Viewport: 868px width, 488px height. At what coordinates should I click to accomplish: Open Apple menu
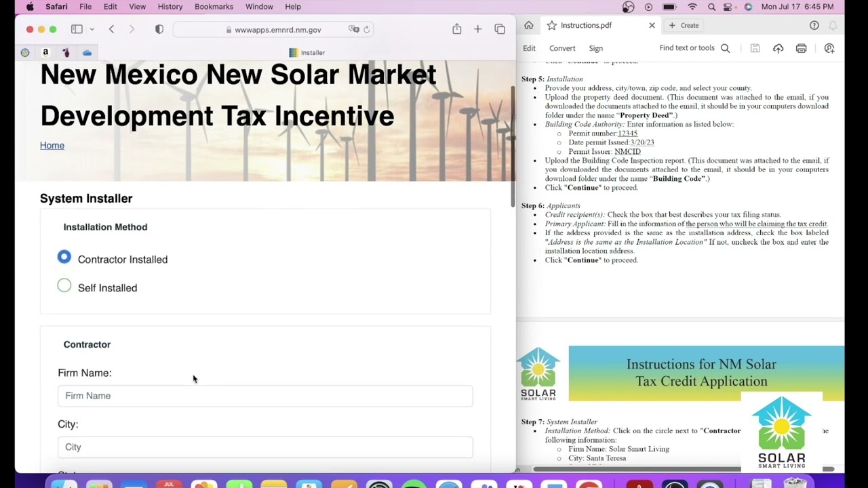click(x=30, y=7)
